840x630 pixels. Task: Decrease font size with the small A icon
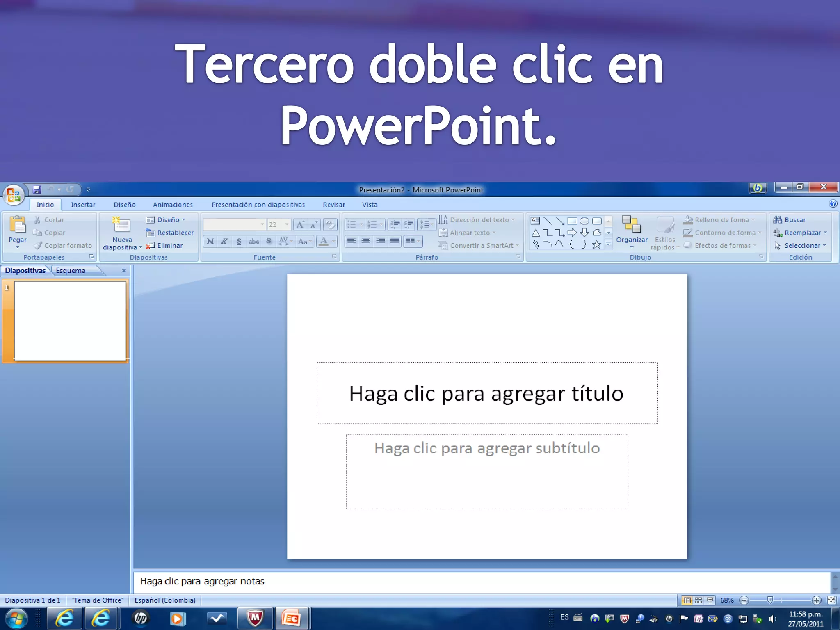tap(314, 224)
